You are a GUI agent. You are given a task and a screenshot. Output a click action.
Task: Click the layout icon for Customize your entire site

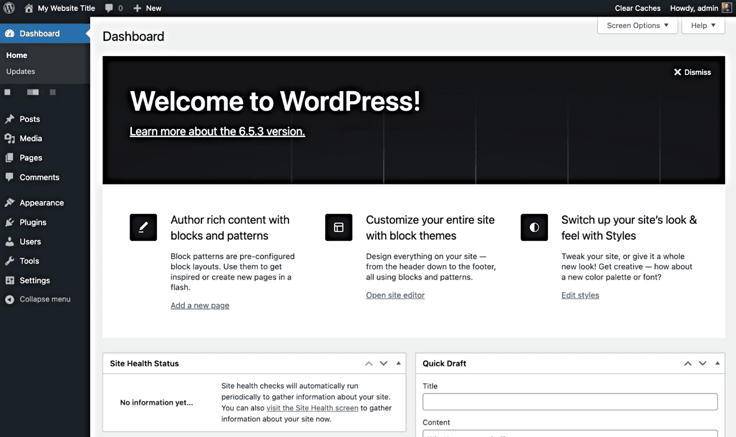click(x=338, y=227)
